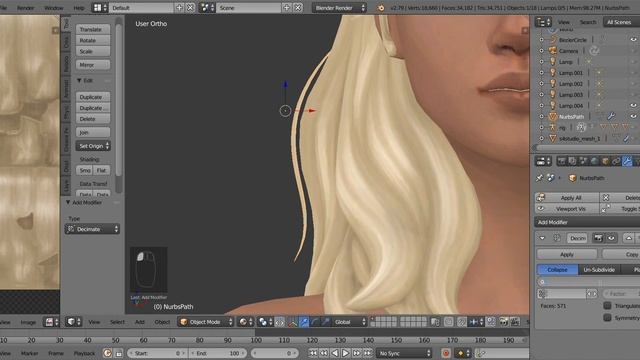The image size is (640, 360).
Task: Enable the scale manipulator icon
Action: pos(325,322)
